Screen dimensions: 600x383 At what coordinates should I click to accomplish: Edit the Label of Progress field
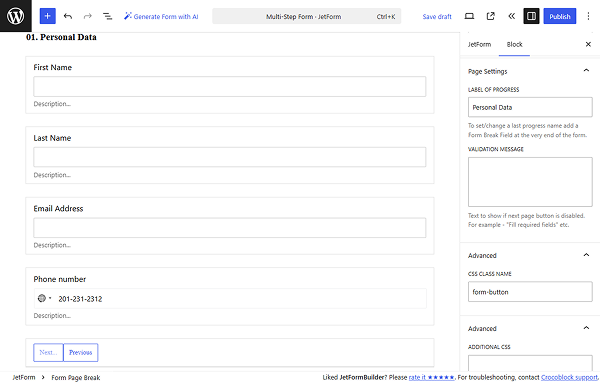(x=530, y=107)
